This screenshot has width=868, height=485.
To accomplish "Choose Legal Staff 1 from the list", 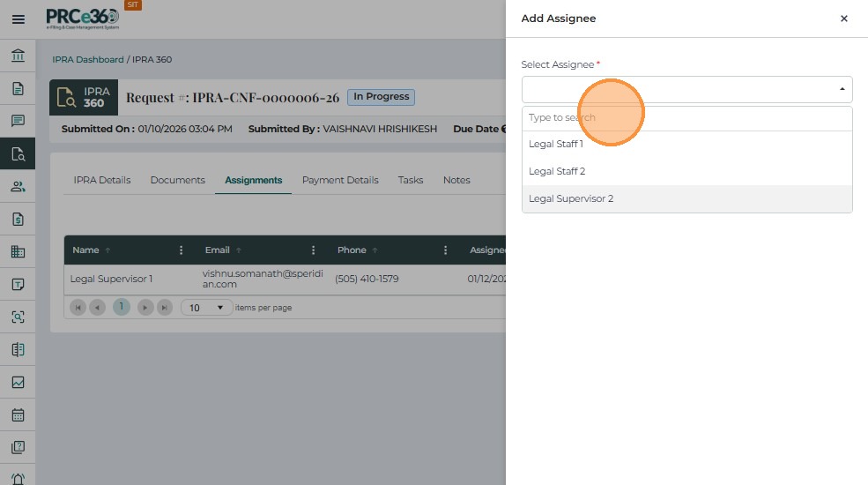I will 687,144.
